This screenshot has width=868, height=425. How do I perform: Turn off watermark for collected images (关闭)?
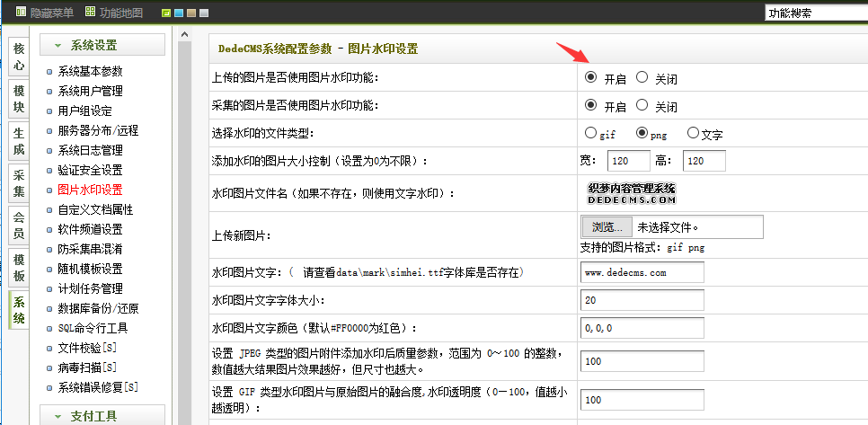click(x=642, y=105)
